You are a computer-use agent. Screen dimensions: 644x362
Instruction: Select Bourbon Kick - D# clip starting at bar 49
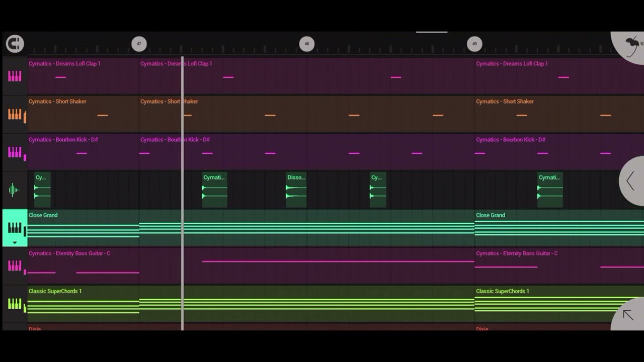[x=559, y=152]
